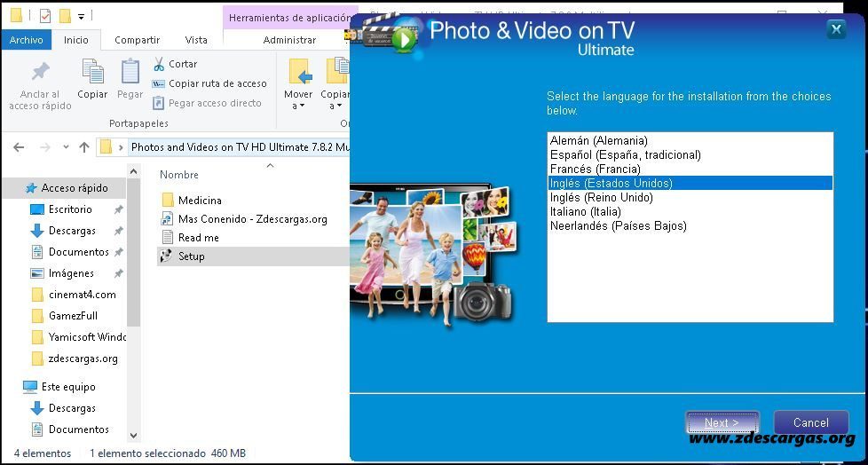Image resolution: width=868 pixels, height=465 pixels.
Task: Go up one folder level arrow
Action: pyautogui.click(x=84, y=147)
